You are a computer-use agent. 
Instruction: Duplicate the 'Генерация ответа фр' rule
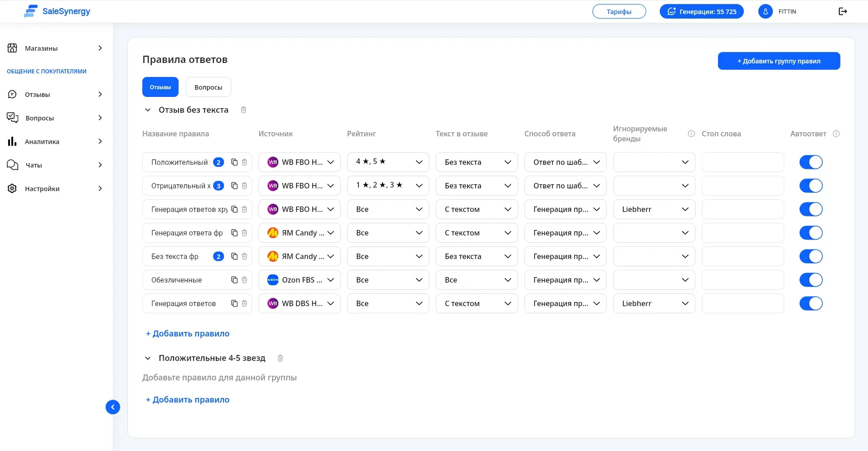pos(234,233)
